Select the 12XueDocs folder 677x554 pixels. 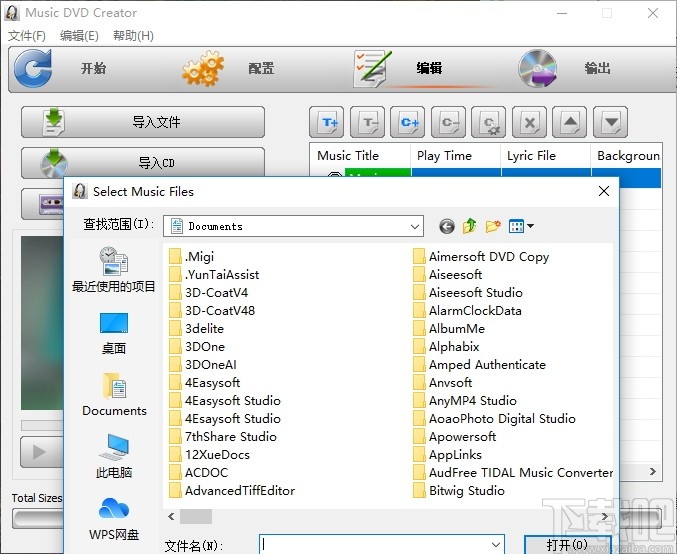click(209, 455)
